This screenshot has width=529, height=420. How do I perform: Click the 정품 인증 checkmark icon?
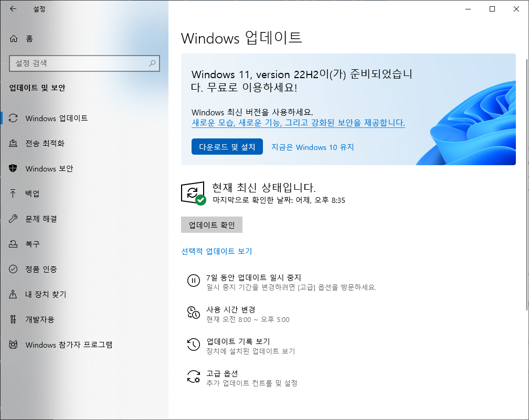[13, 269]
